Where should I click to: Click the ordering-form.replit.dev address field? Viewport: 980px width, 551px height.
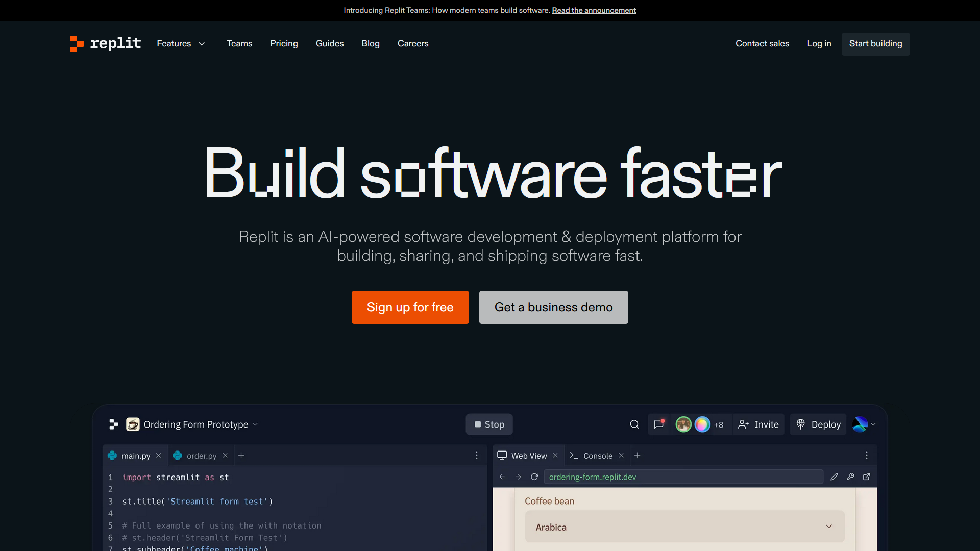683,477
